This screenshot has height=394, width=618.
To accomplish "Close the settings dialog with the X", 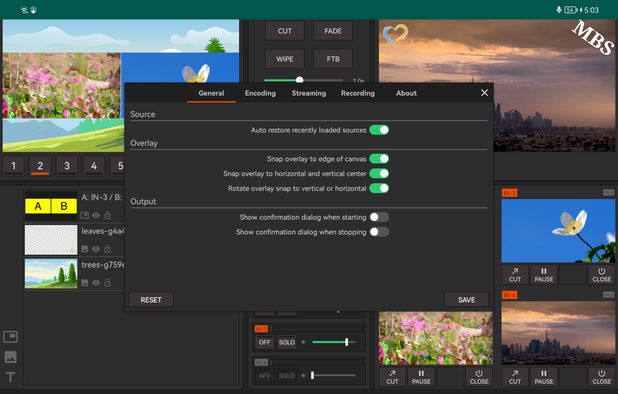I will [484, 93].
